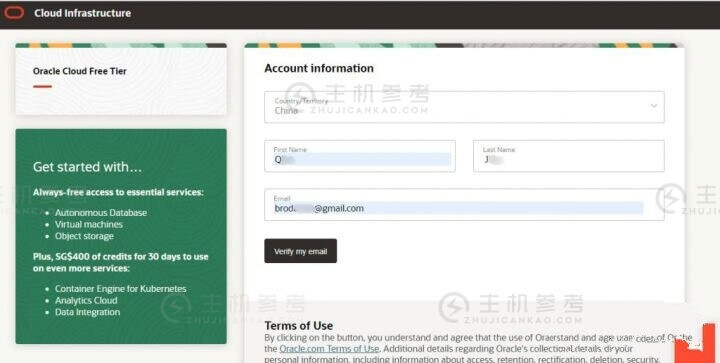The height and width of the screenshot is (363, 720).
Task: Select the Cloud Infrastructure header title
Action: pos(82,13)
